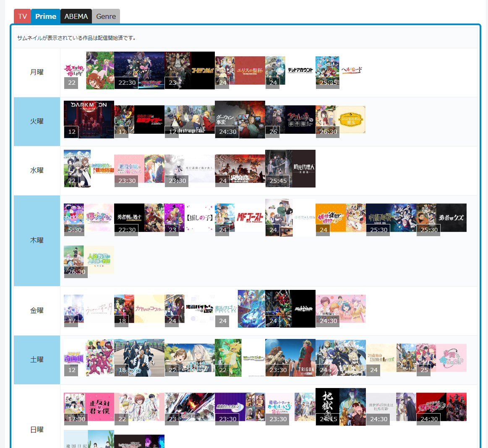Open the purple 23:30 thumbnail on Sunday

pos(240,407)
